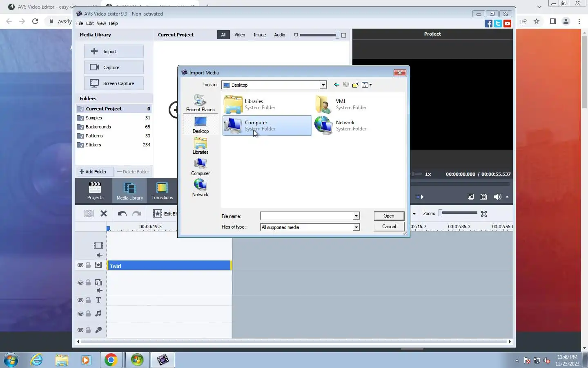
Task: Select Recent Places in Import Media sidebar
Action: [x=200, y=103]
